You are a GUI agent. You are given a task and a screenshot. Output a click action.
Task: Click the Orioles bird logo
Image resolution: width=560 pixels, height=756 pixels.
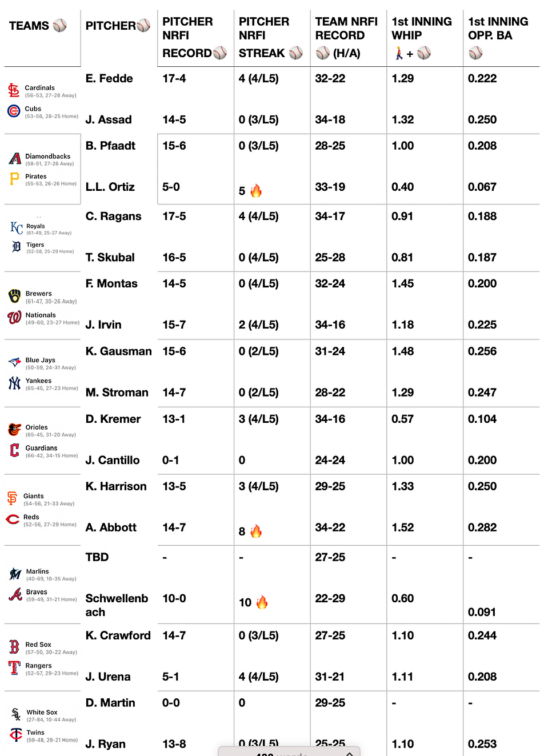pyautogui.click(x=14, y=429)
